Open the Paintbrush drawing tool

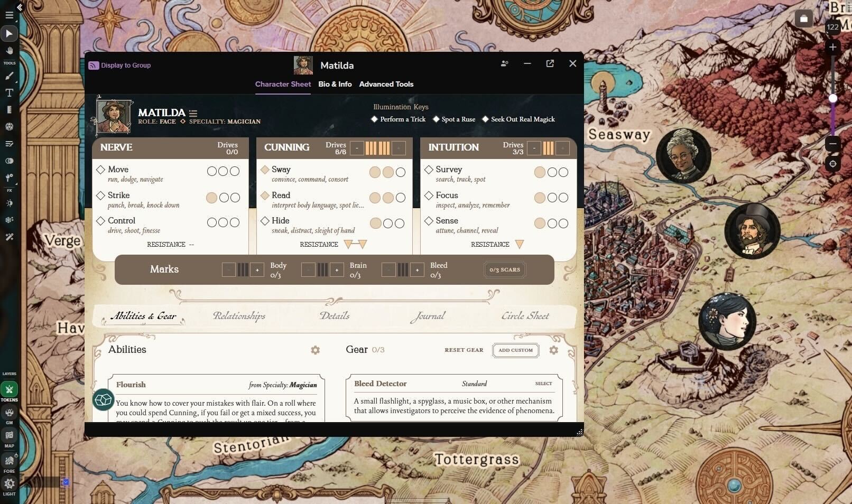[9, 76]
